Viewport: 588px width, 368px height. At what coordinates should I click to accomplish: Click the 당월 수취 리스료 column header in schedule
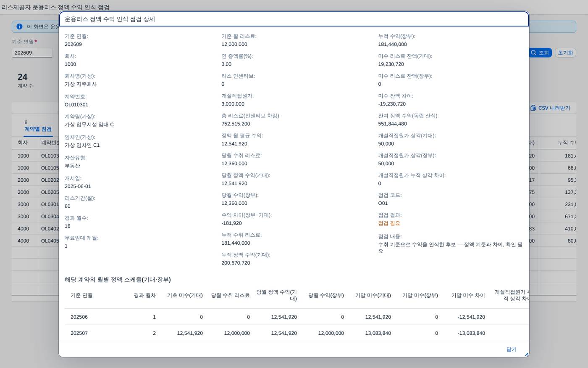click(x=230, y=295)
